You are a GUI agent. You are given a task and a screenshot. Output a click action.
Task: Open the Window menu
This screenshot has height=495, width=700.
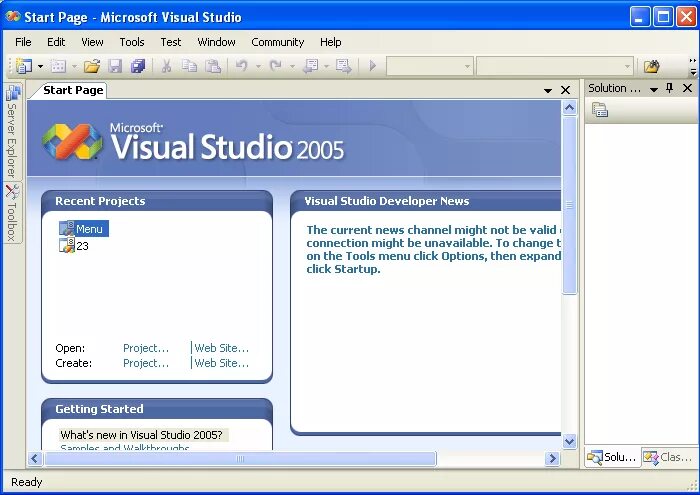point(216,42)
